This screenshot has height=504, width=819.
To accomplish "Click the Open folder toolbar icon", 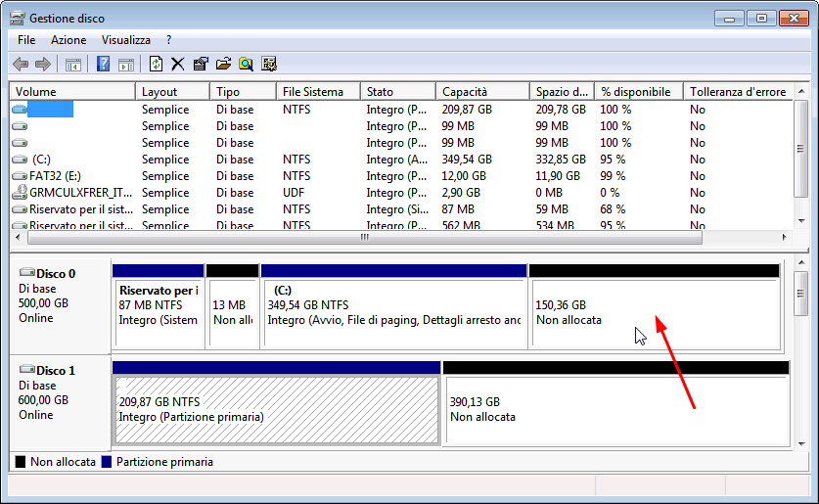I will coord(223,65).
